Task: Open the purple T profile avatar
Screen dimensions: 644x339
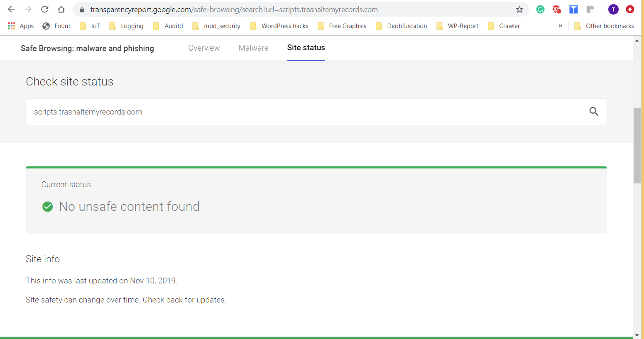Action: [613, 10]
